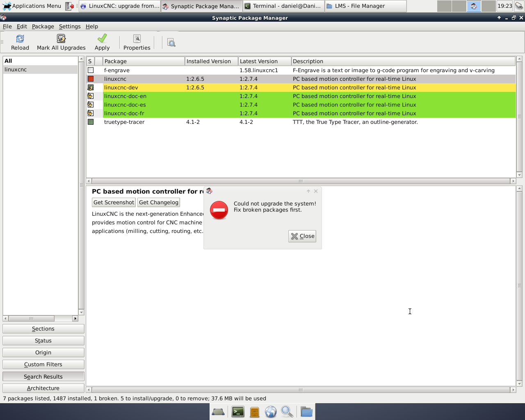The height and width of the screenshot is (420, 525).
Task: Roll up error dialog with arrow
Action: pyautogui.click(x=308, y=191)
